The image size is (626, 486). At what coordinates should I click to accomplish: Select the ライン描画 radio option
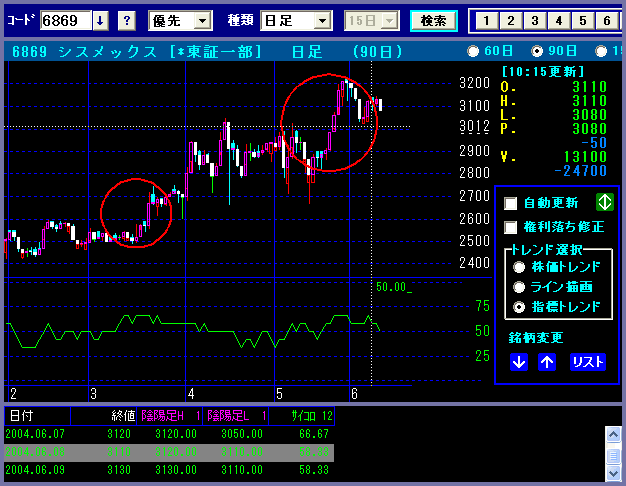pyautogui.click(x=518, y=287)
